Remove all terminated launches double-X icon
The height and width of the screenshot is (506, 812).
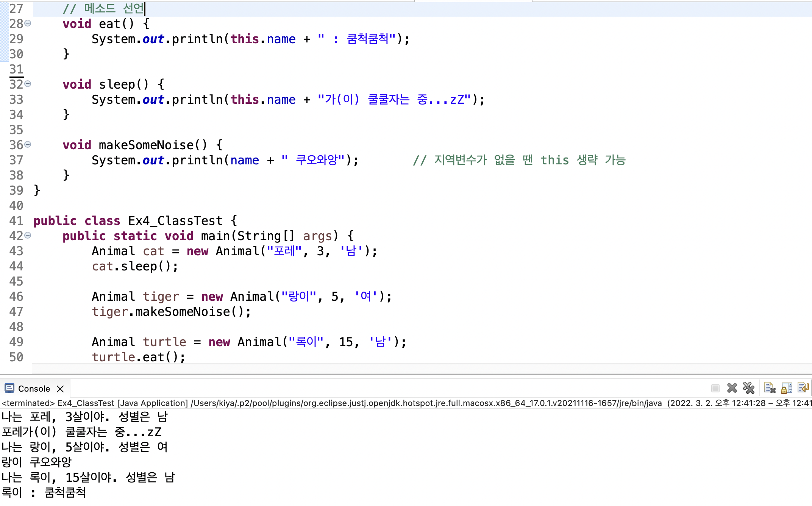point(749,388)
